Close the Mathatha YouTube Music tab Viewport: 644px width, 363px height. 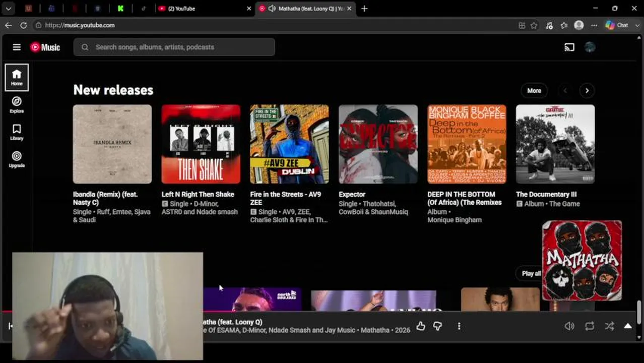[349, 9]
